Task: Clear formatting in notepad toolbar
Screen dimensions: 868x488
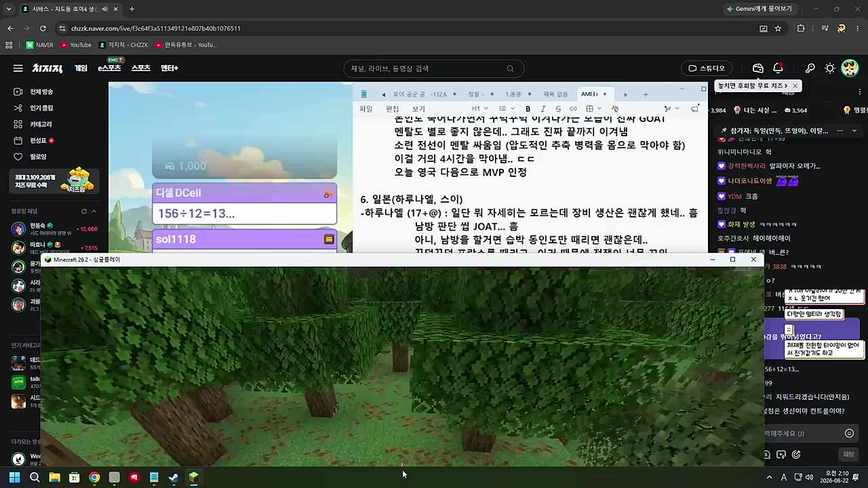Action: (615, 108)
